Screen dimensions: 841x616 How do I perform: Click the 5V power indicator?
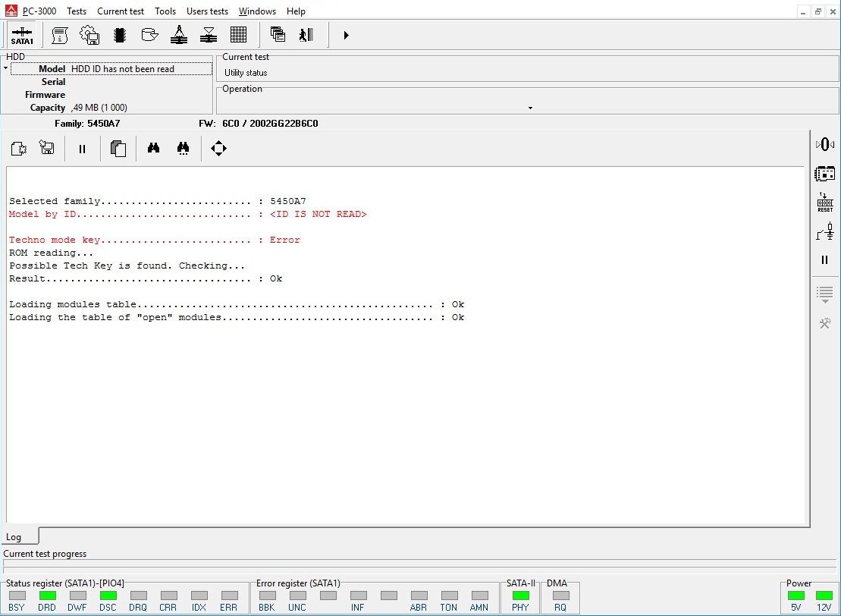pyautogui.click(x=796, y=595)
